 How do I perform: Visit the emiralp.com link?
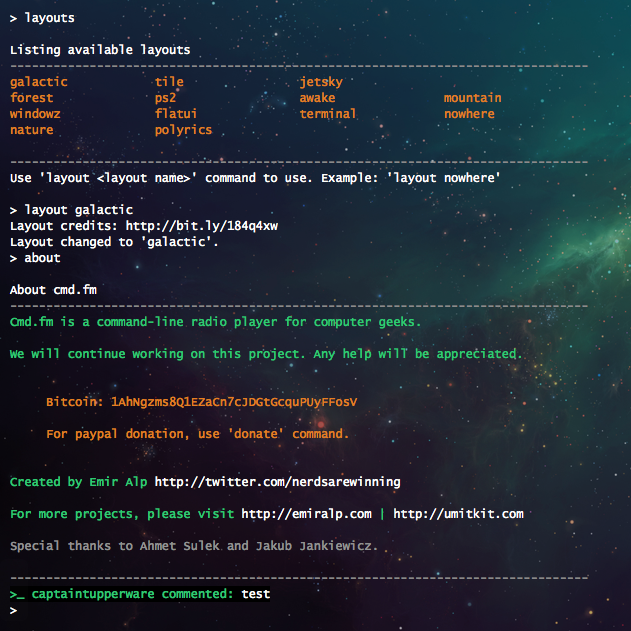[x=306, y=514]
